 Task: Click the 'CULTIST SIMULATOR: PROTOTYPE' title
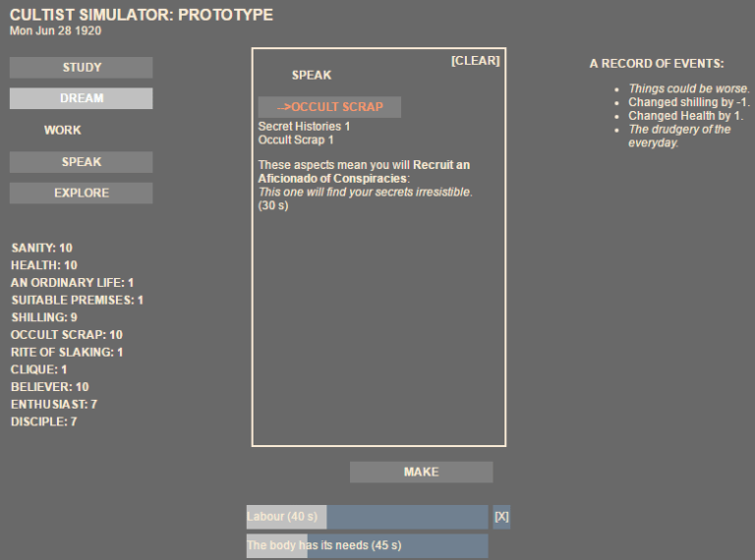point(142,15)
